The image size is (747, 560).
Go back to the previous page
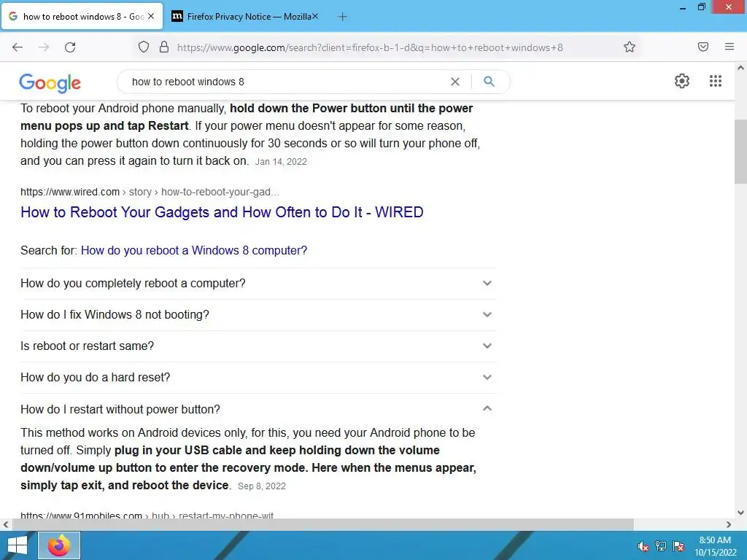18,47
